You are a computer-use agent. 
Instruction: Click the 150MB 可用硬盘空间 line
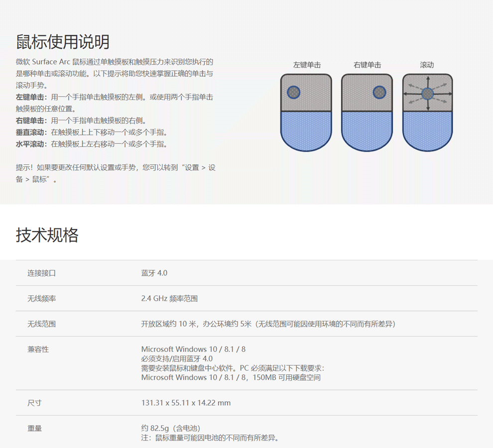point(231,378)
